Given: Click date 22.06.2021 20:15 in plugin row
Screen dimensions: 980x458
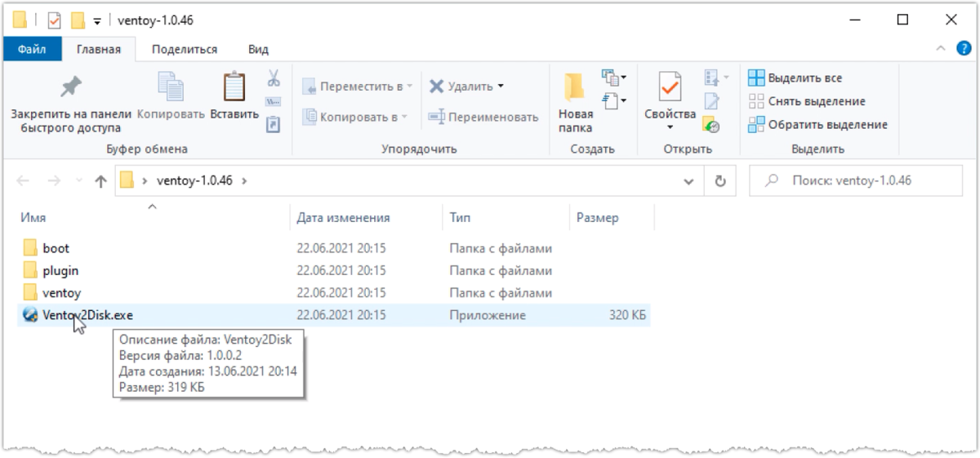Looking at the screenshot, I should click(x=341, y=270).
